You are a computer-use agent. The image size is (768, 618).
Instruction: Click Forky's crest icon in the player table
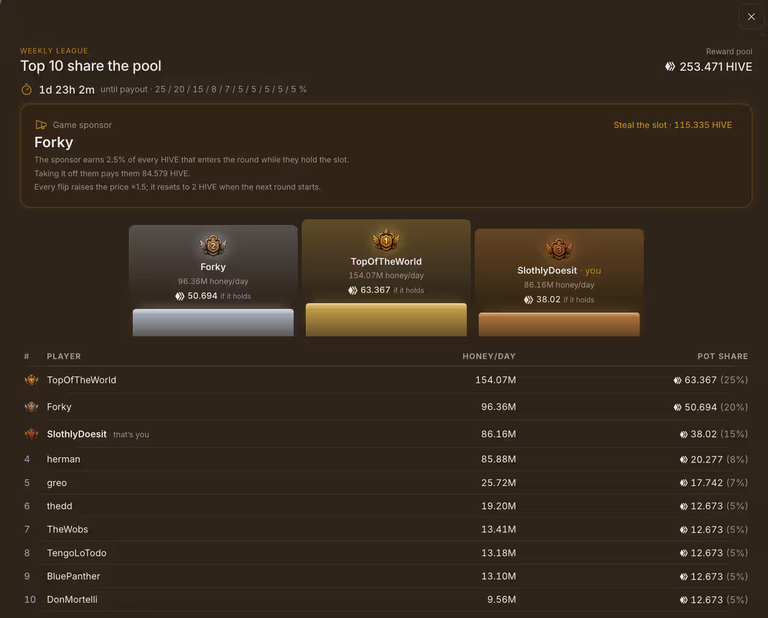point(31,407)
